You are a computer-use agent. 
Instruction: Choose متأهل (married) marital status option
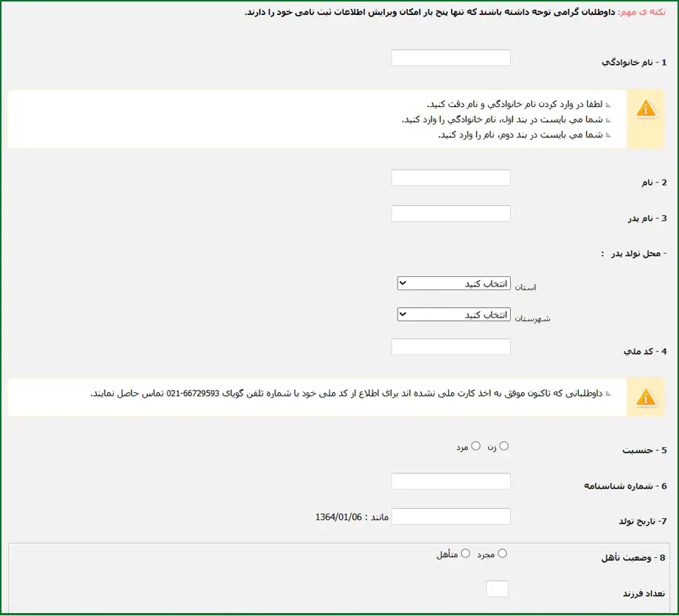coord(465,553)
